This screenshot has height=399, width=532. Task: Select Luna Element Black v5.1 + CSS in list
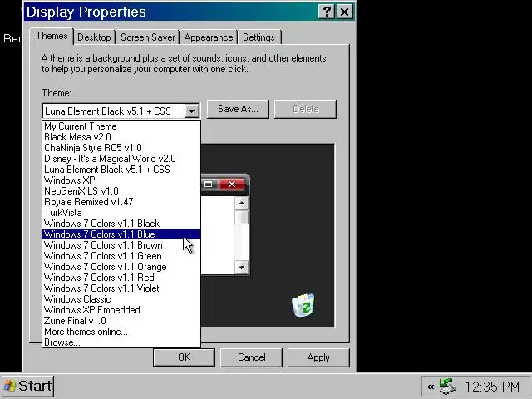121,170
